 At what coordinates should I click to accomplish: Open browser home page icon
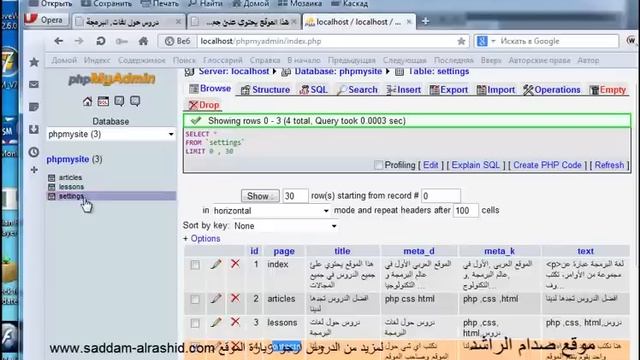(143, 41)
